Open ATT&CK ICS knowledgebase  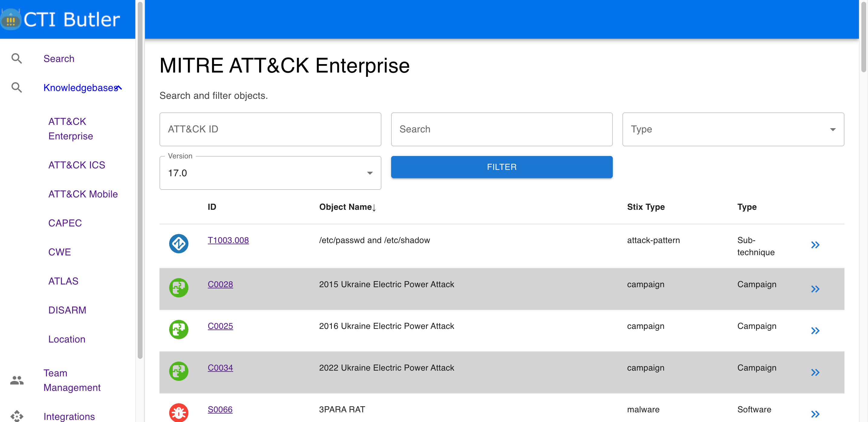pyautogui.click(x=76, y=165)
